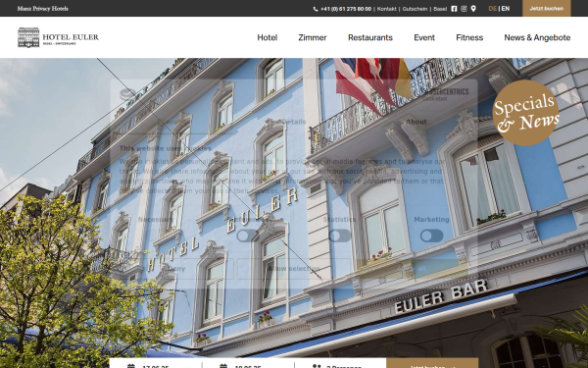Switch the language to EN
This screenshot has width=588, height=368.
coord(506,8)
